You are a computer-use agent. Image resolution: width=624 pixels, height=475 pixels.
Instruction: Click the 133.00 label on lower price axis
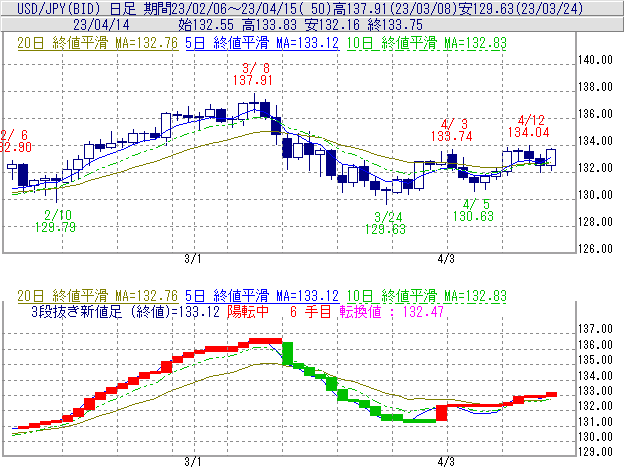pyautogui.click(x=595, y=391)
